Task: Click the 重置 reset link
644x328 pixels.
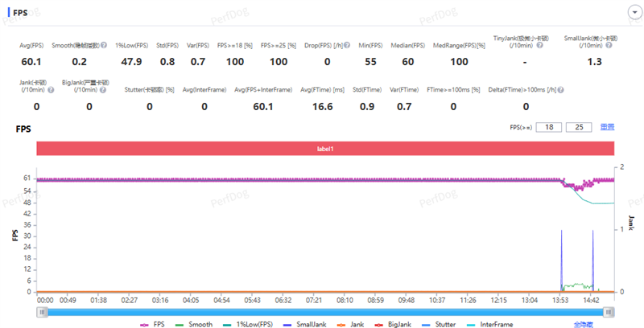Action: (x=606, y=127)
